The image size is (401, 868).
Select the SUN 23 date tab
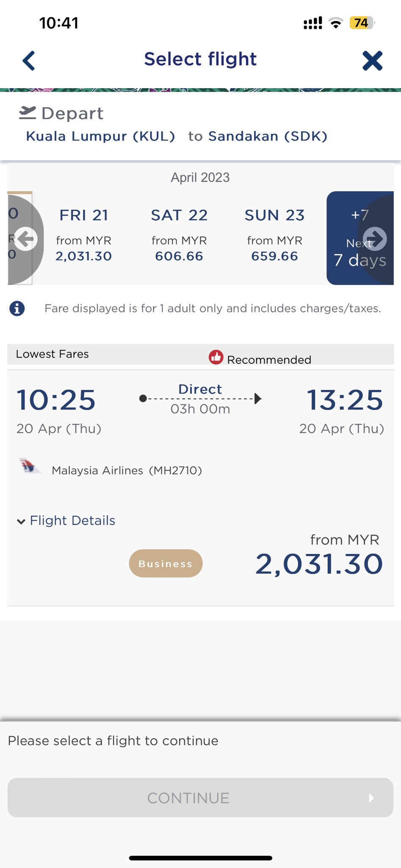[274, 236]
